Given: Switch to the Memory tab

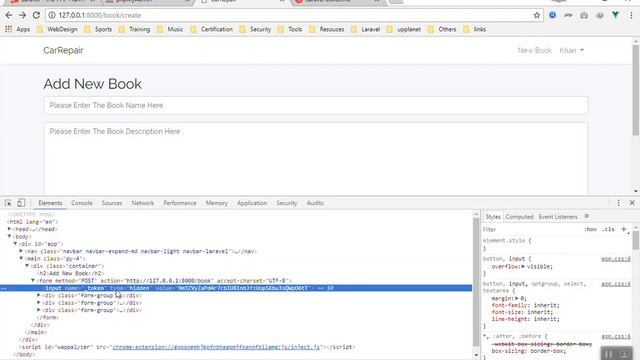Looking at the screenshot, I should coord(217,203).
